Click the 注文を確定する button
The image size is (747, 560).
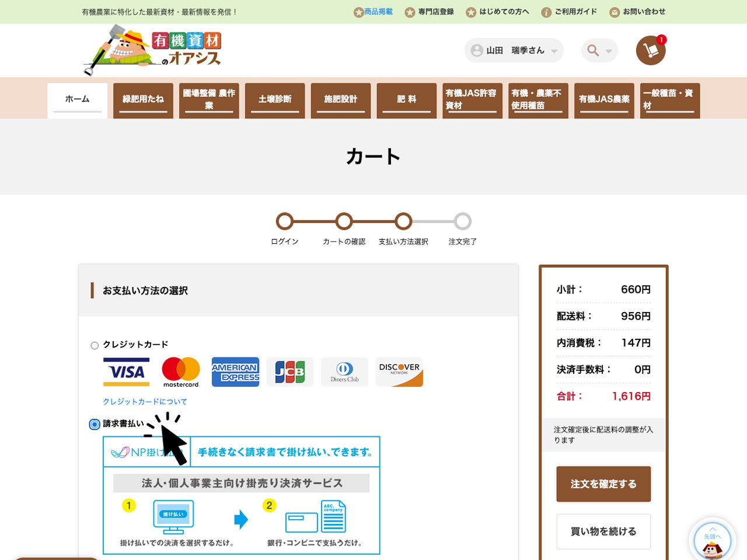603,484
